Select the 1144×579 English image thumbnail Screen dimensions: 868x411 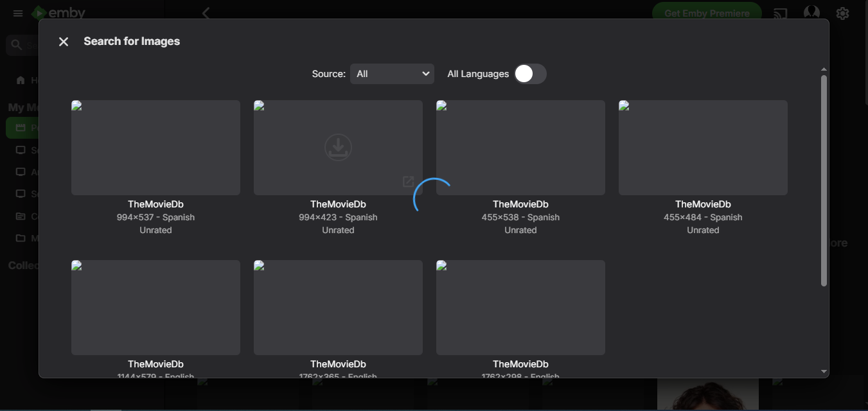[155, 308]
